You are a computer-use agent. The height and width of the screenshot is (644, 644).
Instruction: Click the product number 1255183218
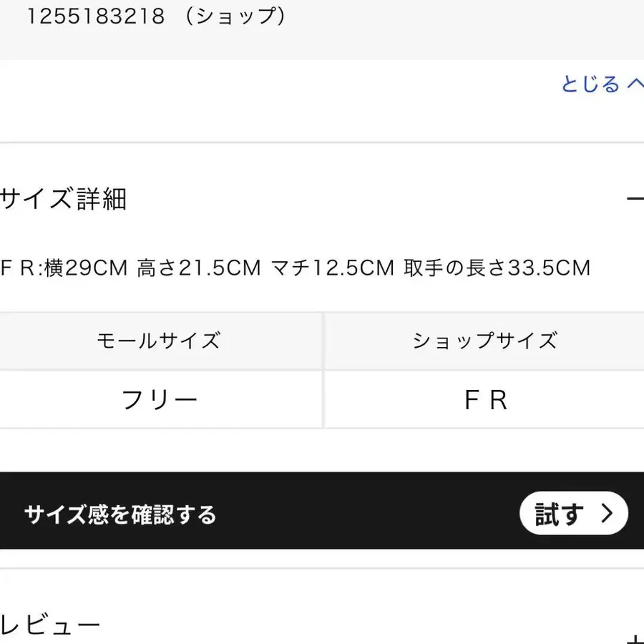click(x=96, y=17)
